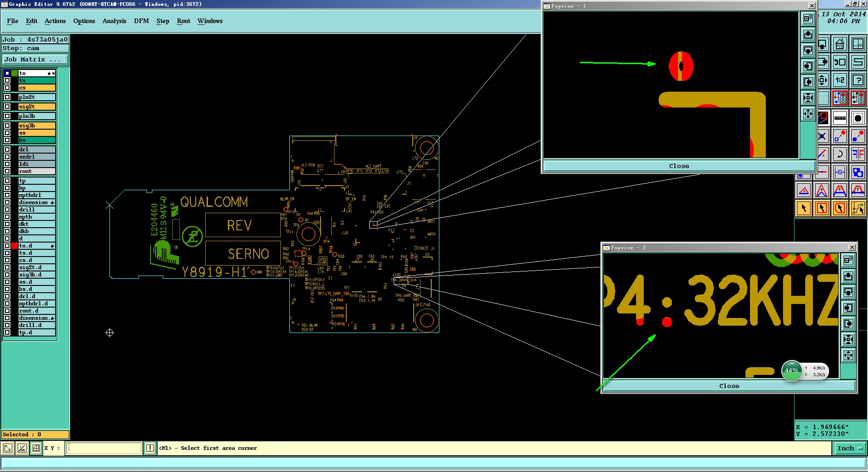Open the Analysis menu

pyautogui.click(x=114, y=21)
